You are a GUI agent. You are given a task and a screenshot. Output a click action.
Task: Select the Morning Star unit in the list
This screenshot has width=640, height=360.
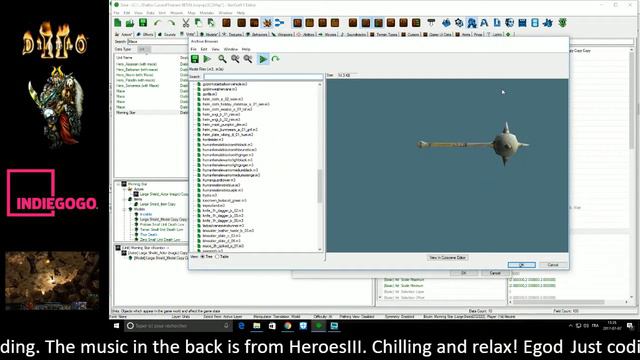click(x=126, y=112)
